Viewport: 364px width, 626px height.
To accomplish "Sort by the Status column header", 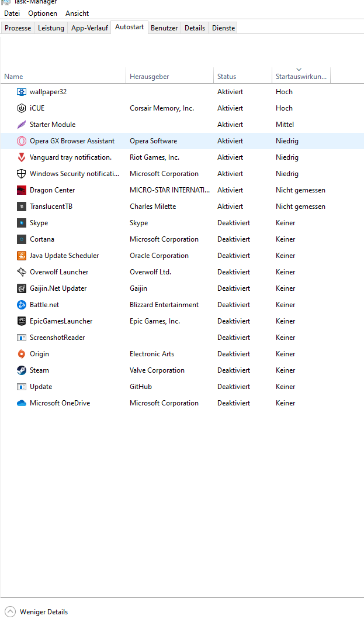I will click(243, 76).
